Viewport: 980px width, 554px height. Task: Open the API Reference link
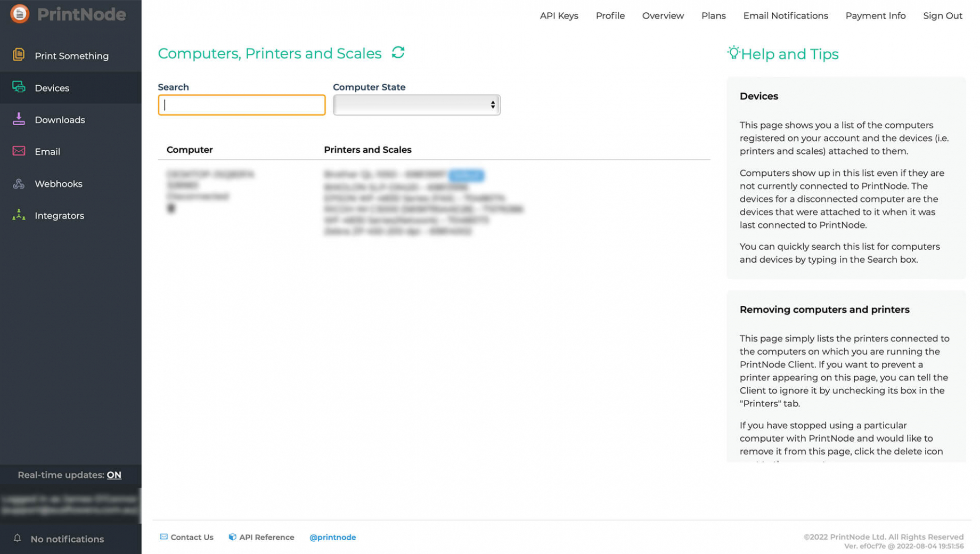tap(267, 537)
